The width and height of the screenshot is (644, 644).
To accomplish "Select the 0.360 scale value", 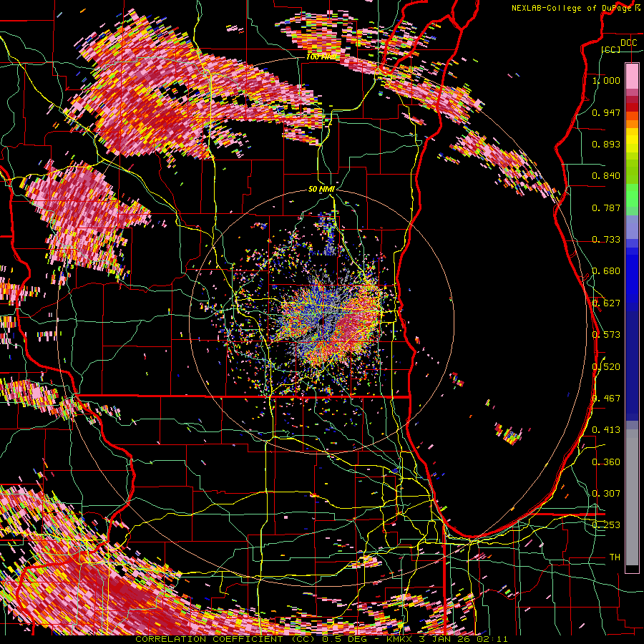I will 606,462.
